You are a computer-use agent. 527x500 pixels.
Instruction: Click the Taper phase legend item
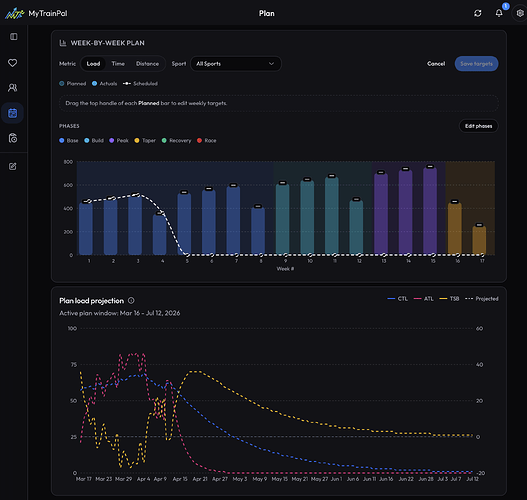[x=145, y=140]
